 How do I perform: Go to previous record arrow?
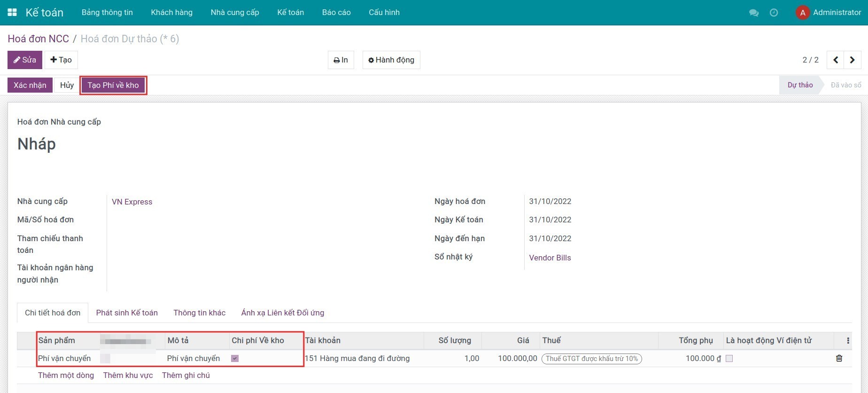pos(835,60)
